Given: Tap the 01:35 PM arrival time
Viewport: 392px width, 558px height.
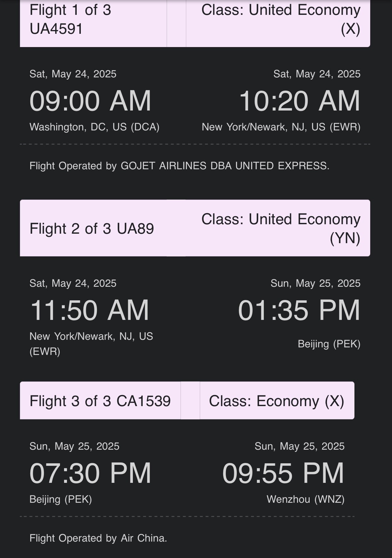Looking at the screenshot, I should (x=299, y=310).
